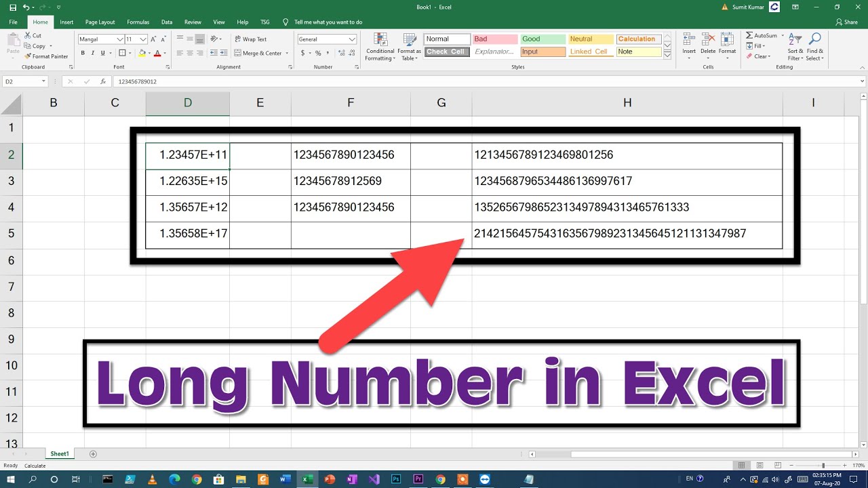
Task: Increase font size with larger A icon
Action: coord(154,39)
